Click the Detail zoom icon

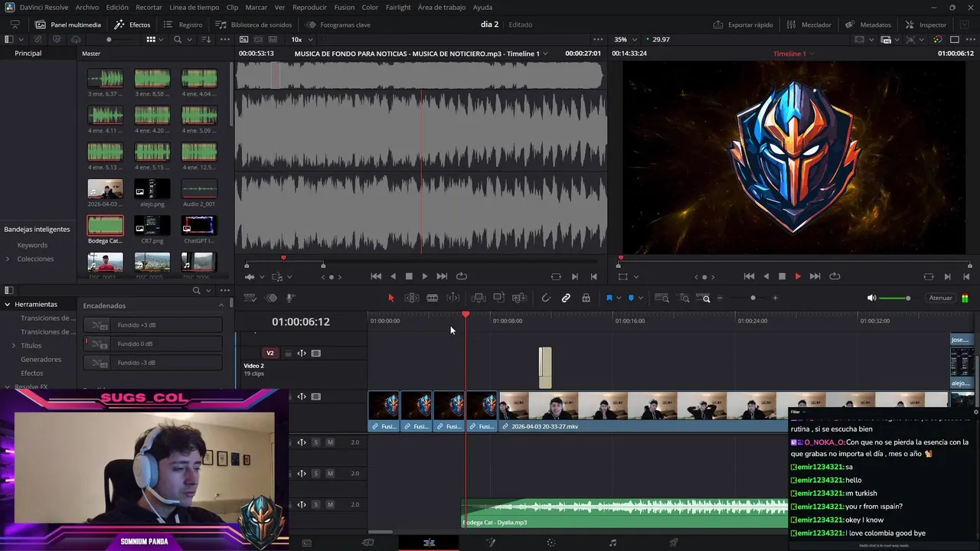(684, 298)
